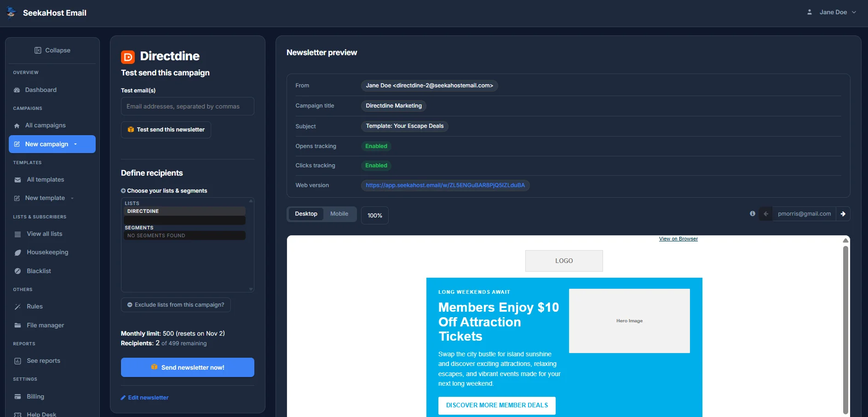Click DISCOVER MORE MEMBER DEALS button
Viewport: 868px width, 417px height.
point(497,406)
